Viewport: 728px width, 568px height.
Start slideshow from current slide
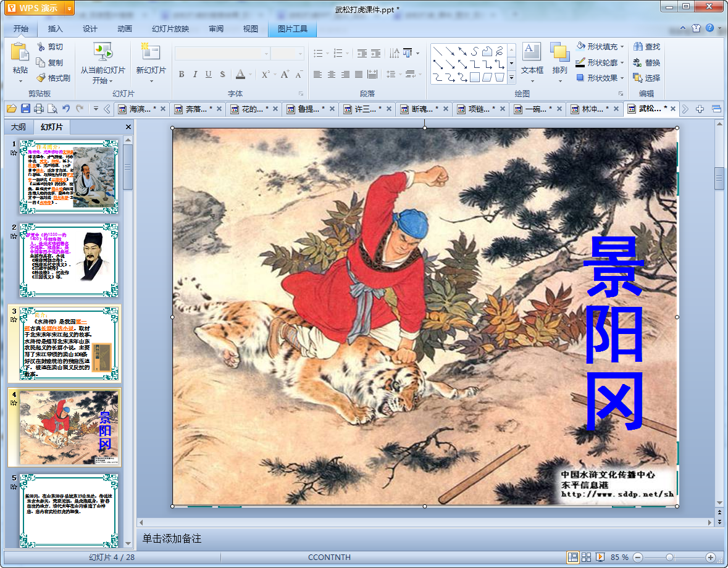point(103,63)
